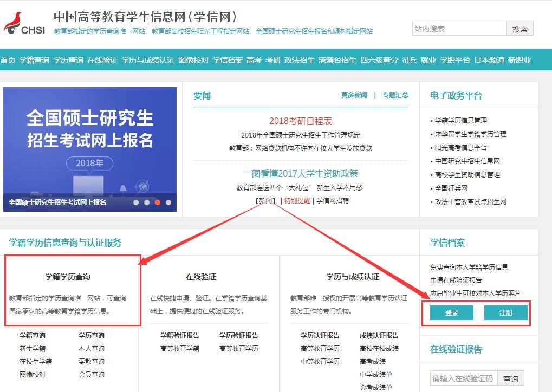Open the 首页 nav item
This screenshot has height=392, width=552.
coord(8,60)
